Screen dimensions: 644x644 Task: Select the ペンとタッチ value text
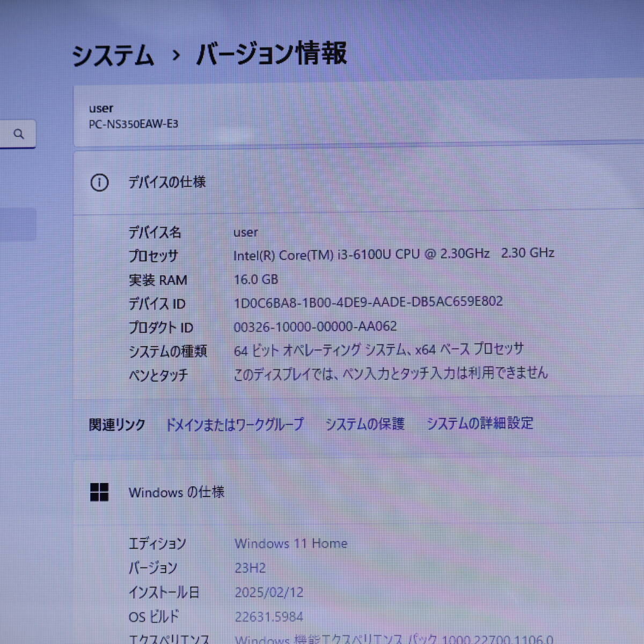(391, 373)
